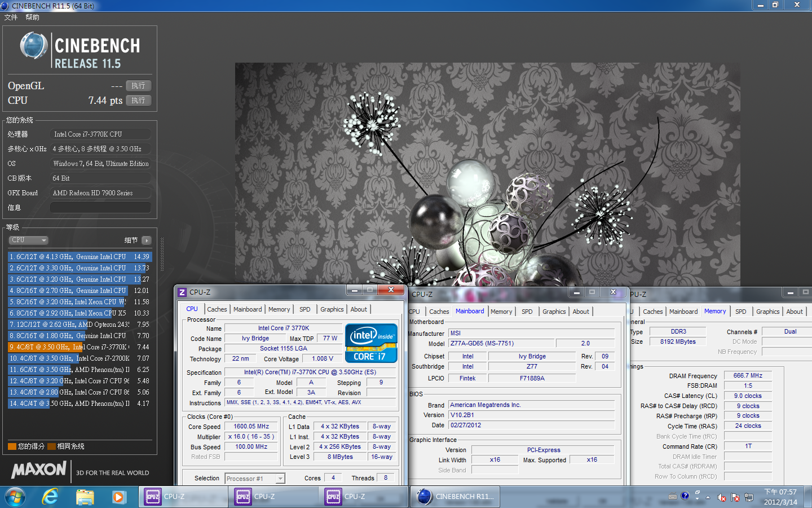Run the OpenGL benchmark button
Image resolution: width=812 pixels, height=508 pixels.
pyautogui.click(x=138, y=86)
